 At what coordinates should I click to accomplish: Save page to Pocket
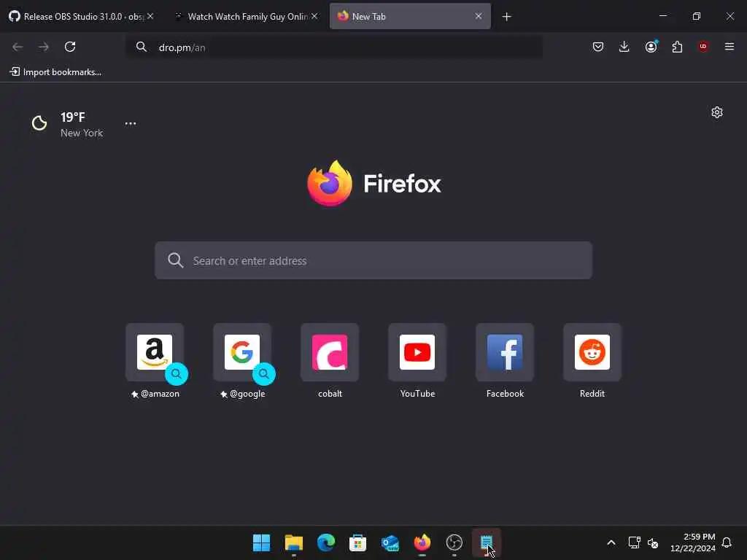pos(598,47)
